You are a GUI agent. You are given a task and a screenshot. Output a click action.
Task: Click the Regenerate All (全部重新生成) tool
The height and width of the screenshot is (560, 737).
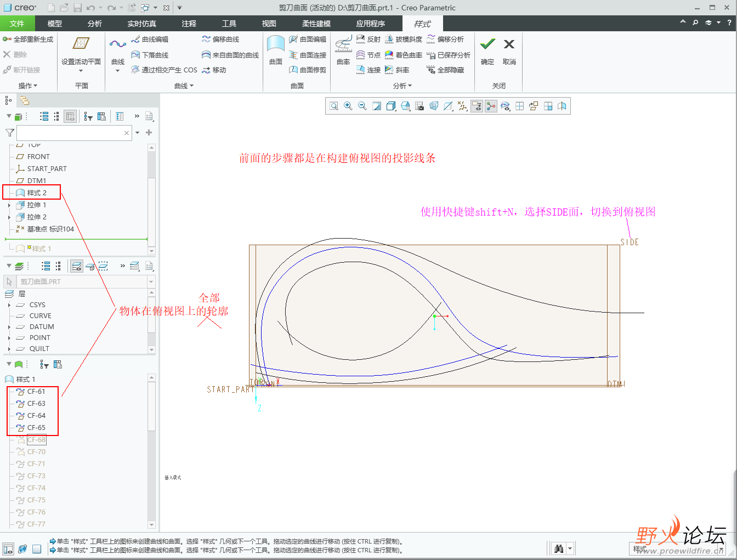(28, 39)
